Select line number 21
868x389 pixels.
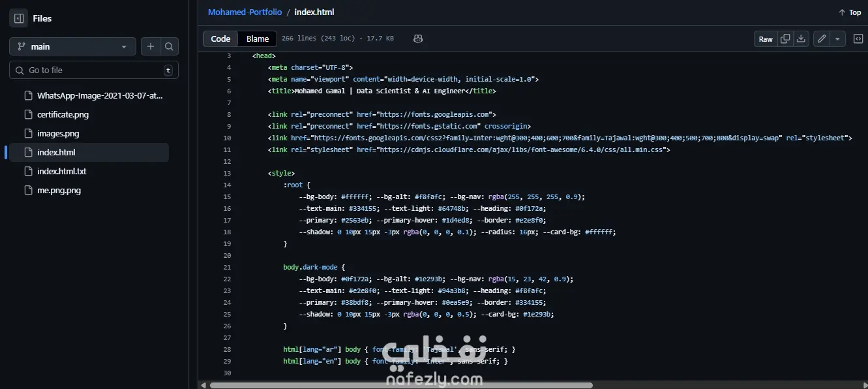click(227, 267)
